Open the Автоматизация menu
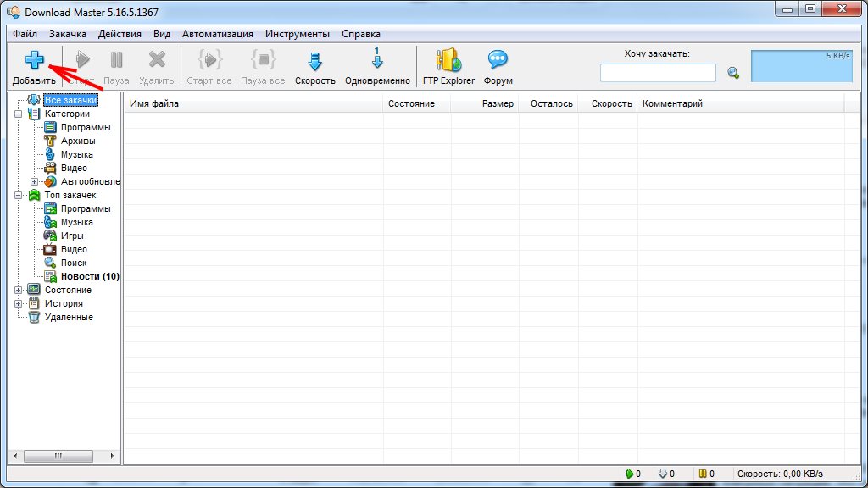Viewport: 868px width, 488px height. pos(218,34)
